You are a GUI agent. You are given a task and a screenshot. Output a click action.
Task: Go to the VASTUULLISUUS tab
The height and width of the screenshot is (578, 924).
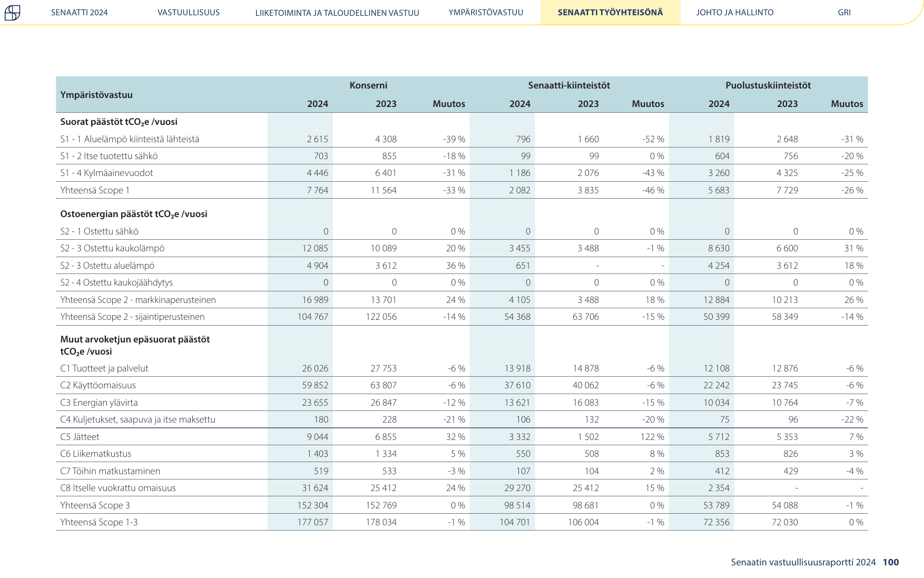[189, 13]
